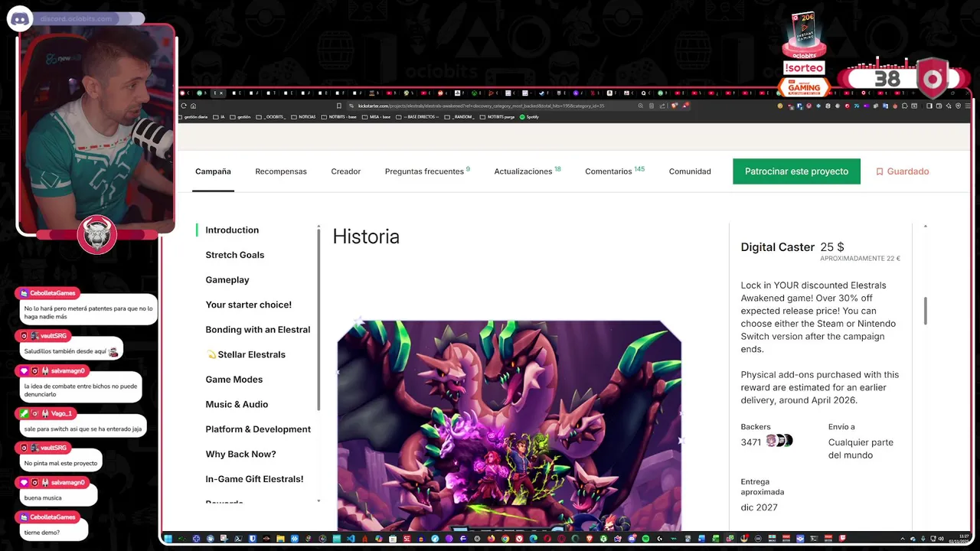The image size is (980, 551).
Task: Open the 'gestión diaria' bookmark folder
Action: (193, 117)
